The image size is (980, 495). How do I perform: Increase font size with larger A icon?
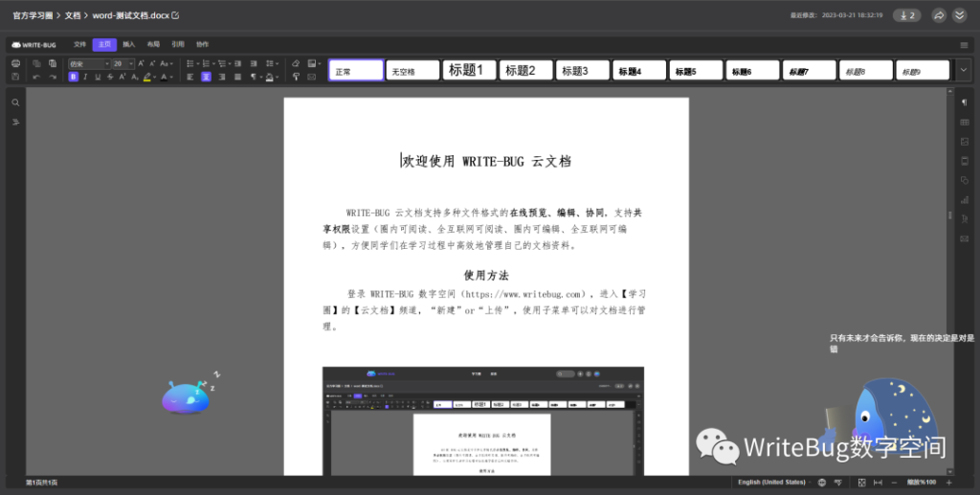coord(142,64)
